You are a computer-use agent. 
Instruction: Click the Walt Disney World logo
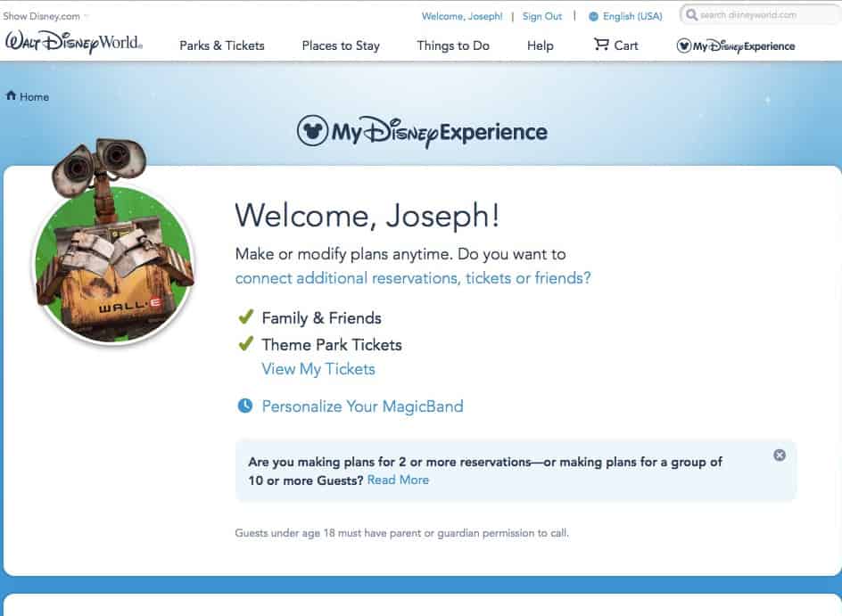point(73,42)
